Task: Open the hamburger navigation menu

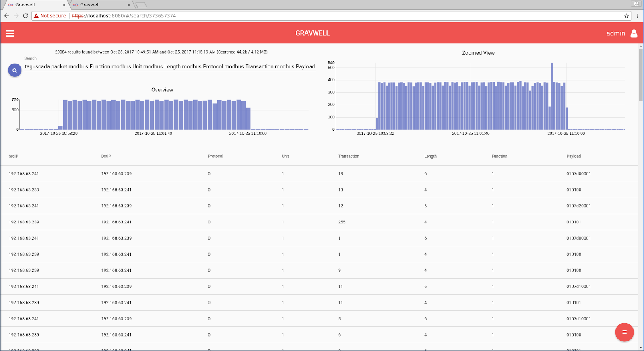Action: (10, 33)
